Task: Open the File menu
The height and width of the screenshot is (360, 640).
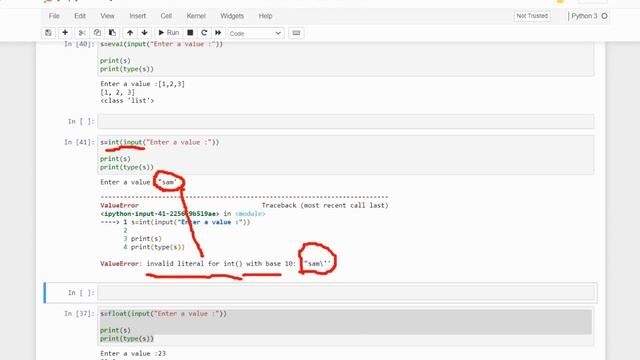Action: click(54, 16)
